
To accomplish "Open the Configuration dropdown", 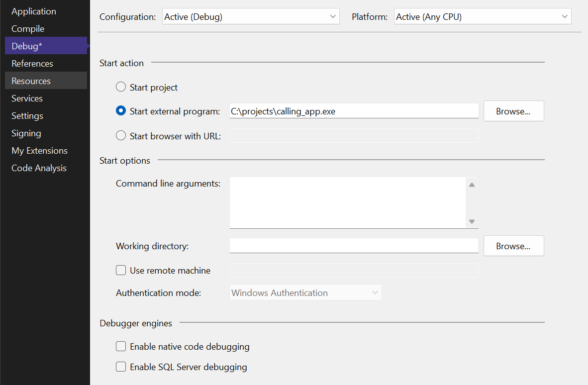I will click(251, 16).
